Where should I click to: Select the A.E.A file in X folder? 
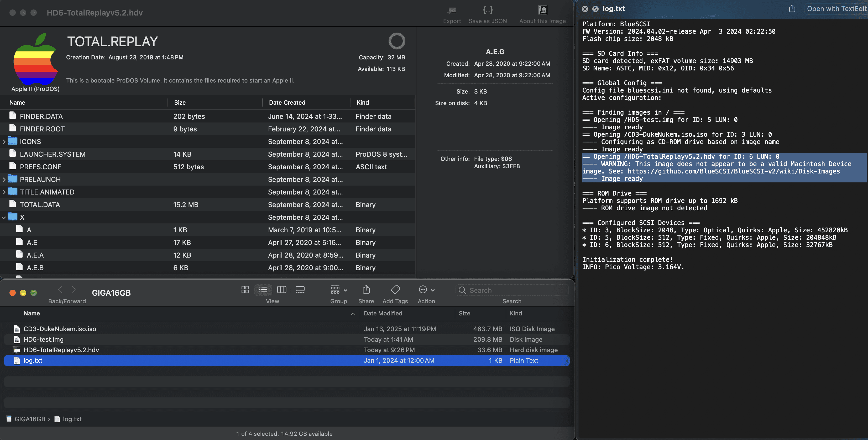click(x=208, y=255)
